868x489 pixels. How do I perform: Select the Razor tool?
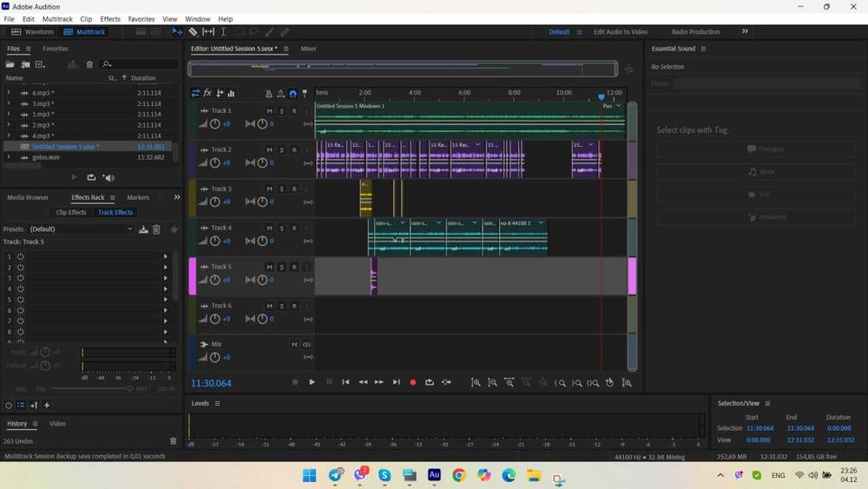tap(194, 32)
